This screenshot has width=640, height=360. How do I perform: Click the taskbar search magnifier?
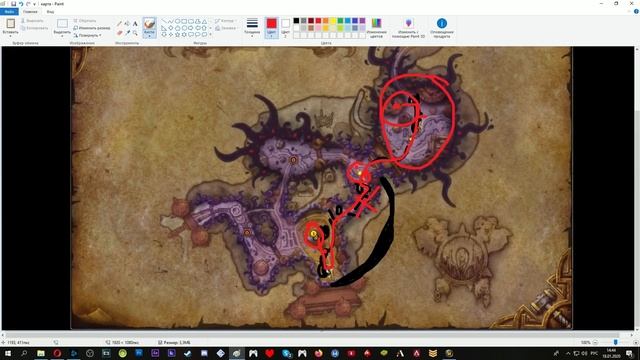pyautogui.click(x=24, y=353)
